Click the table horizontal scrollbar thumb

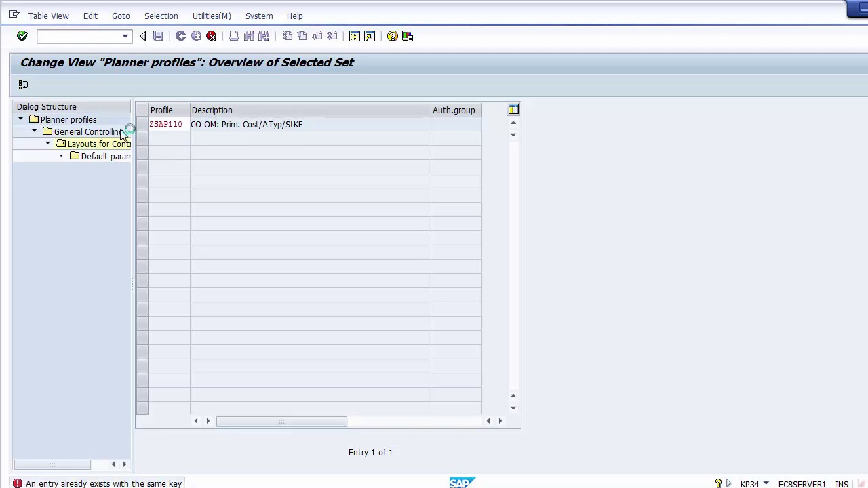pyautogui.click(x=281, y=421)
